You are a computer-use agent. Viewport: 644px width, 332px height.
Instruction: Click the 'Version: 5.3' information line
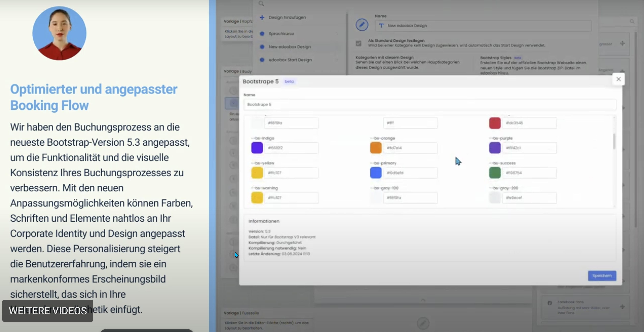tap(260, 231)
